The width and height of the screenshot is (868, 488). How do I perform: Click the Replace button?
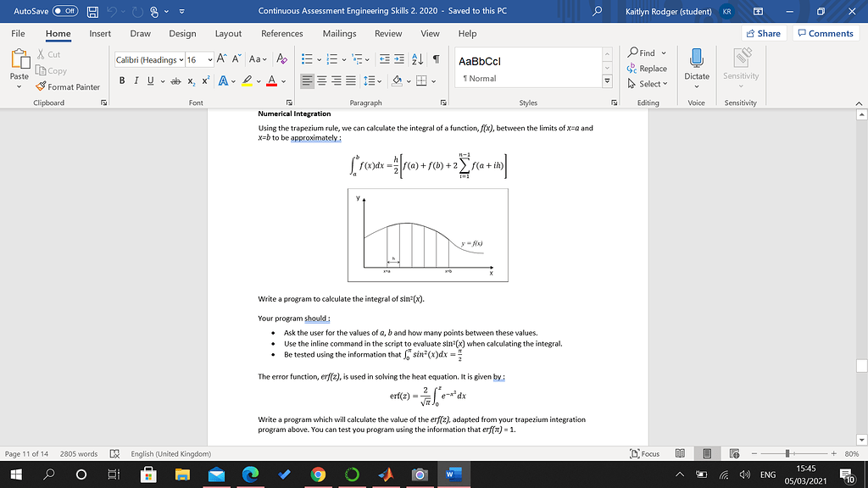click(647, 69)
